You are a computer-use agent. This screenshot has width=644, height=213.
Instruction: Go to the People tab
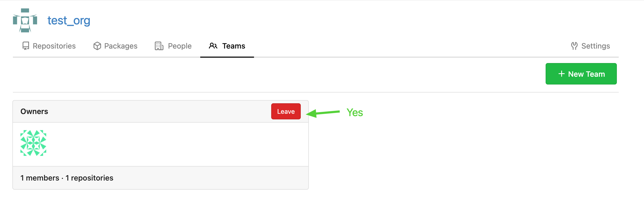173,46
